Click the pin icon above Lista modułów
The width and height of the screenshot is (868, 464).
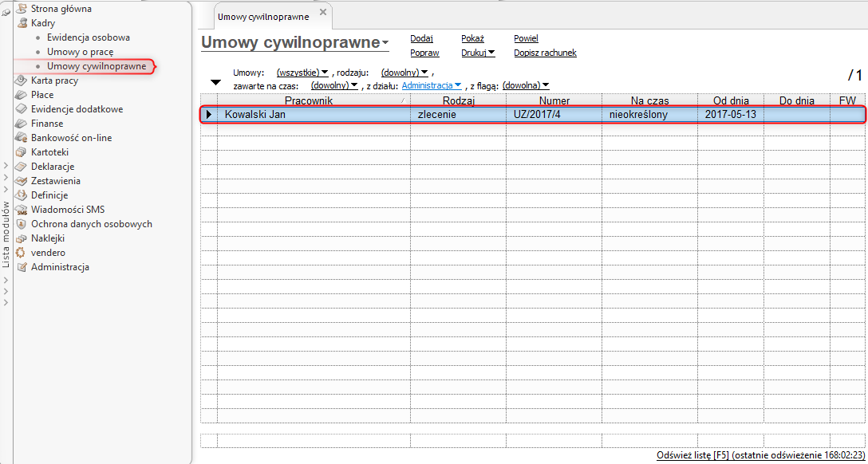tap(6, 12)
